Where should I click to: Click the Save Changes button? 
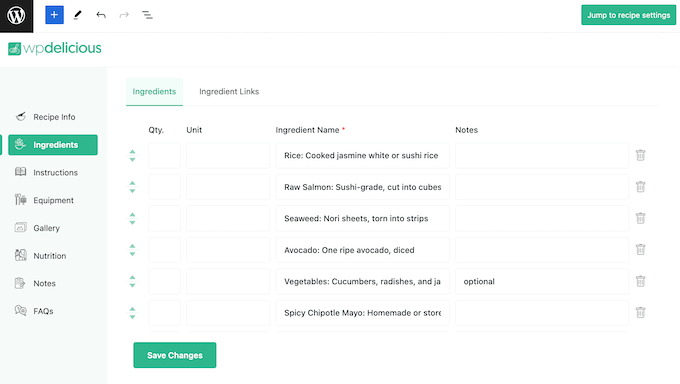coord(175,355)
